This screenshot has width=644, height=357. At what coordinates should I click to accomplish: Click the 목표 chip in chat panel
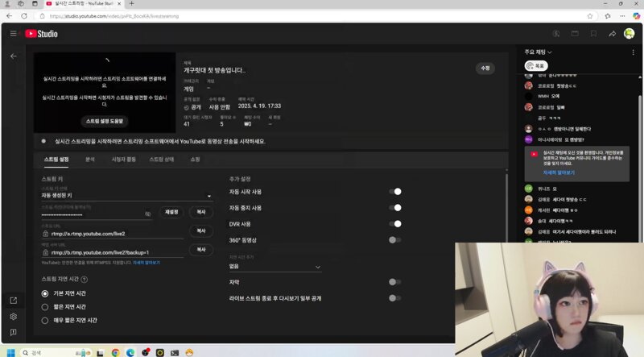click(x=536, y=66)
